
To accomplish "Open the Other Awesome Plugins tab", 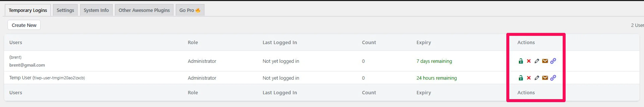I will (144, 10).
